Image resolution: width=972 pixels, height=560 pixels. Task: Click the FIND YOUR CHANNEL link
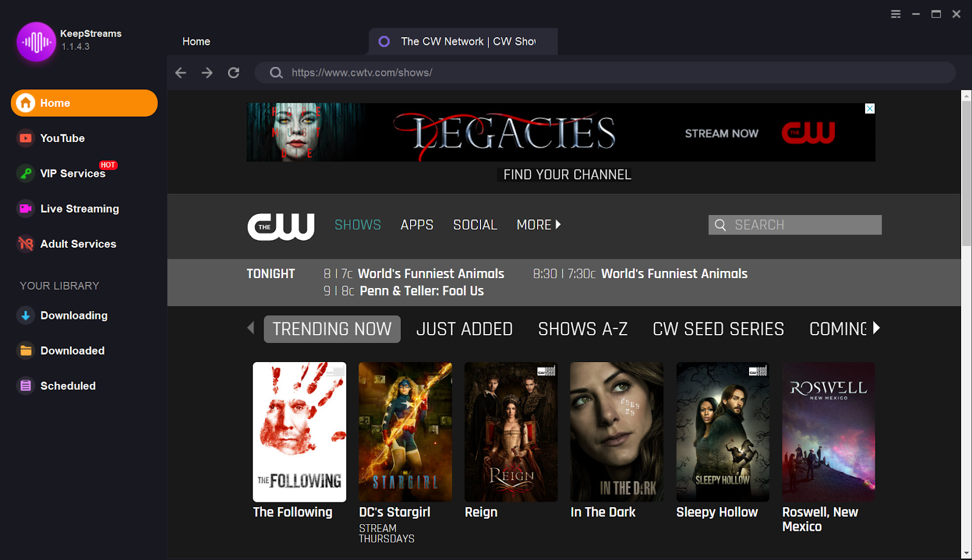(567, 175)
